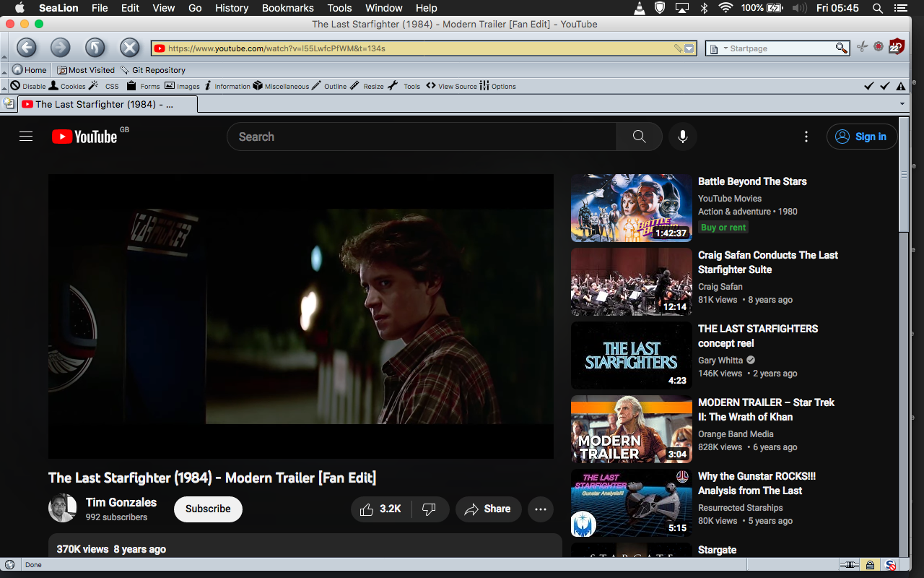Image resolution: width=924 pixels, height=578 pixels.
Task: Click the scissors icon beside search box
Action: click(863, 47)
